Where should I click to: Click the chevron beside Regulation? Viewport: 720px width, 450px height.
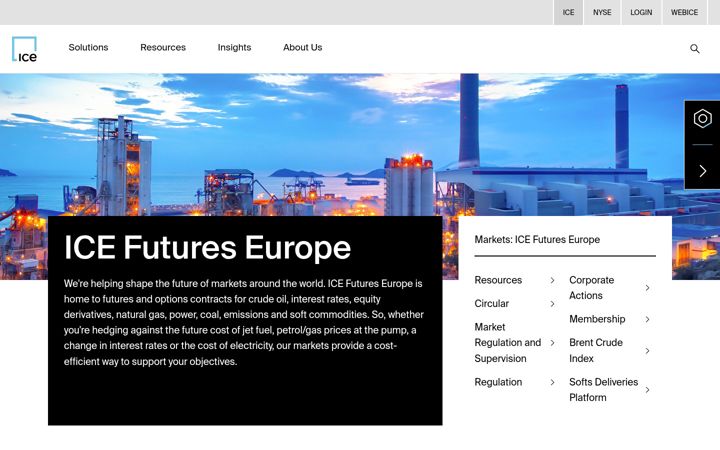pos(552,382)
